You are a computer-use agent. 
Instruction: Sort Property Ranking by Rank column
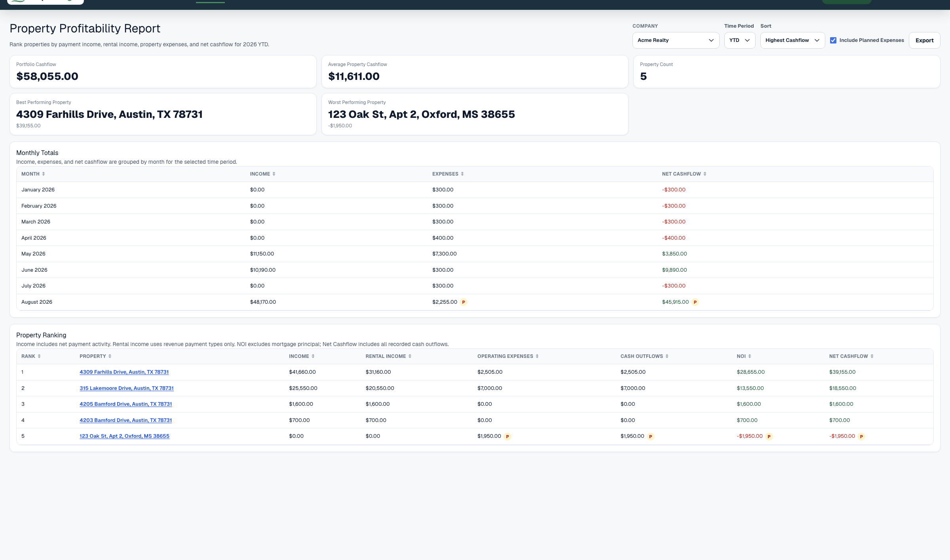pos(31,356)
